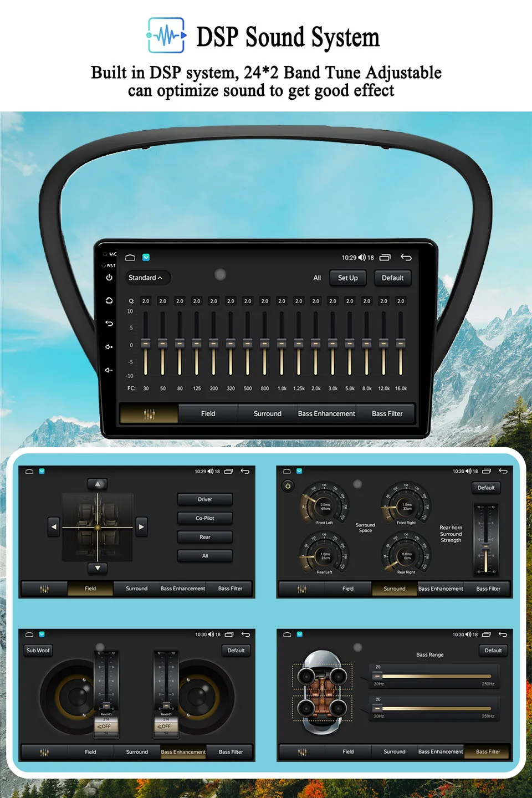Switch to Bass Enhancement tab from Bass Filter screen
This screenshot has height=798, width=532.
pyautogui.click(x=441, y=752)
